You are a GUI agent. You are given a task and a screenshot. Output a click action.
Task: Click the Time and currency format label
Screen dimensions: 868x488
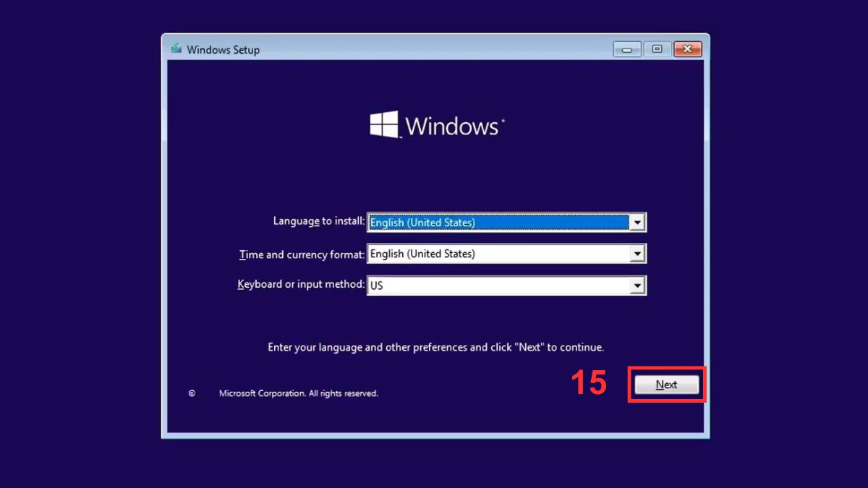tap(301, 254)
